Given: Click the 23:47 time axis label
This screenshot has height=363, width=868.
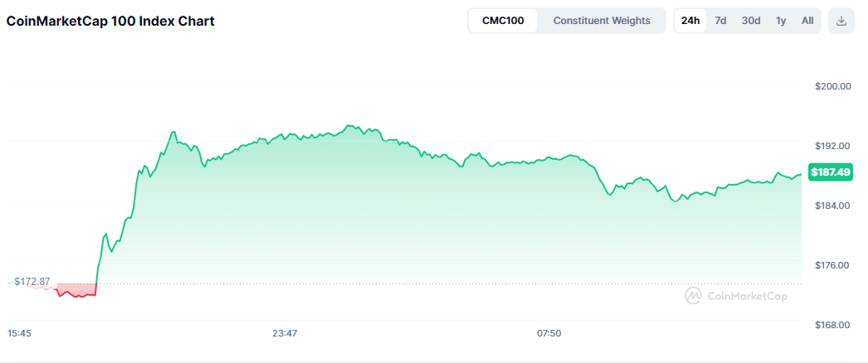Looking at the screenshot, I should coord(285,333).
